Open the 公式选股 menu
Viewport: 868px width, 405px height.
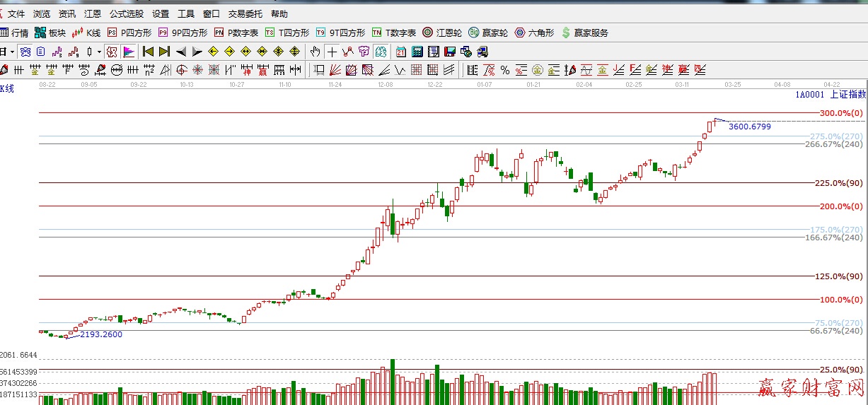tap(127, 13)
